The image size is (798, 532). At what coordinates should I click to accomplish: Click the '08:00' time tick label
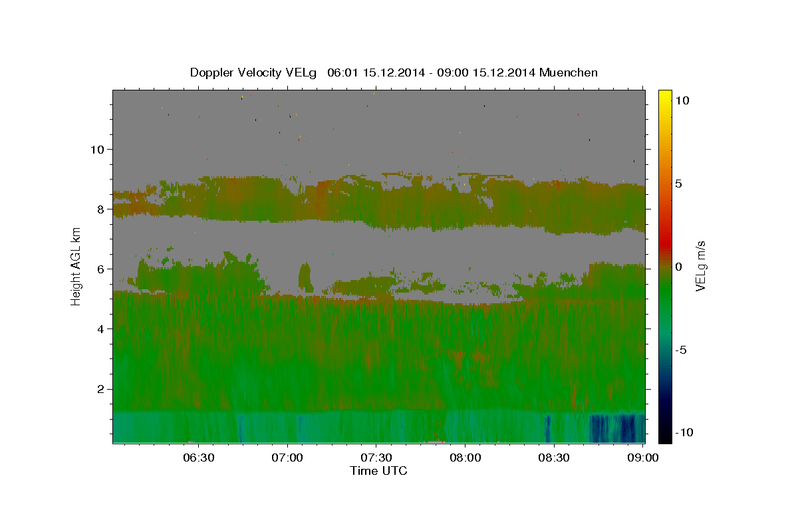pos(465,458)
